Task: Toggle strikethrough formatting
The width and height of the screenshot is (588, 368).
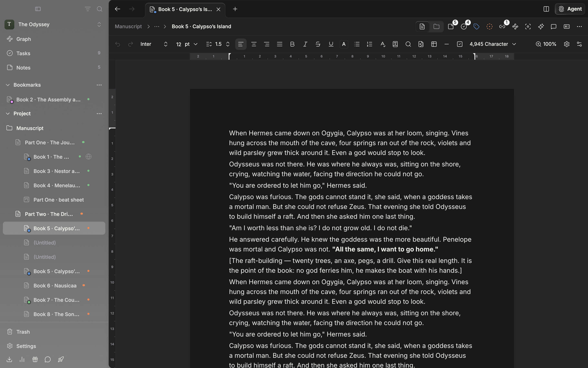Action: click(x=318, y=44)
